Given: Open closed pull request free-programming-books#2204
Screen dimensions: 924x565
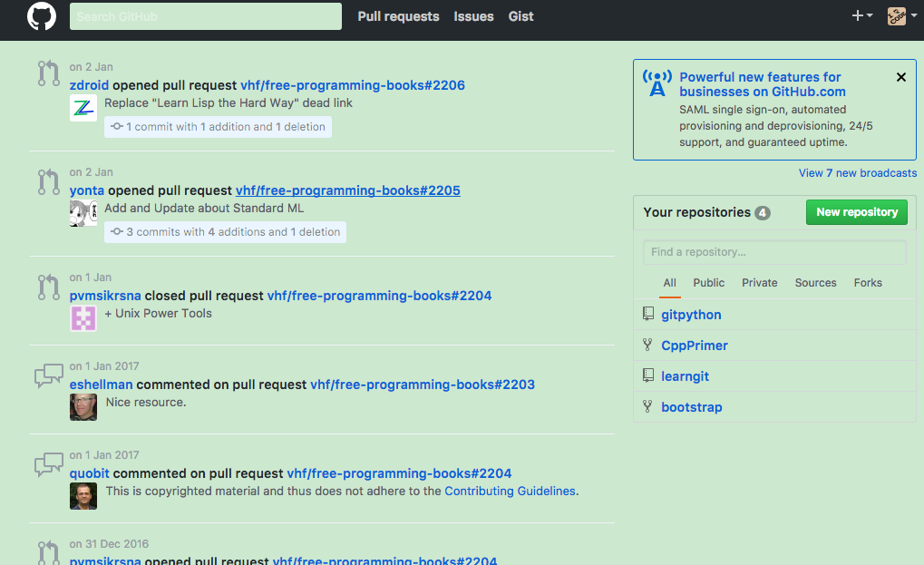Looking at the screenshot, I should tap(379, 296).
